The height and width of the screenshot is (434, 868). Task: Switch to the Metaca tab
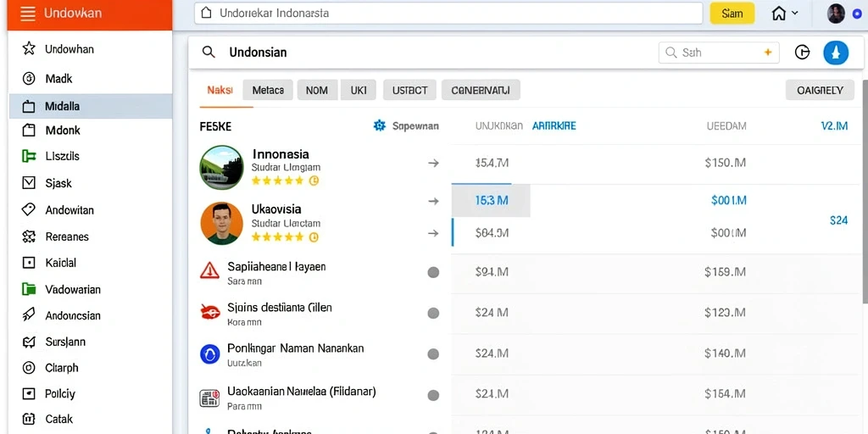[268, 90]
